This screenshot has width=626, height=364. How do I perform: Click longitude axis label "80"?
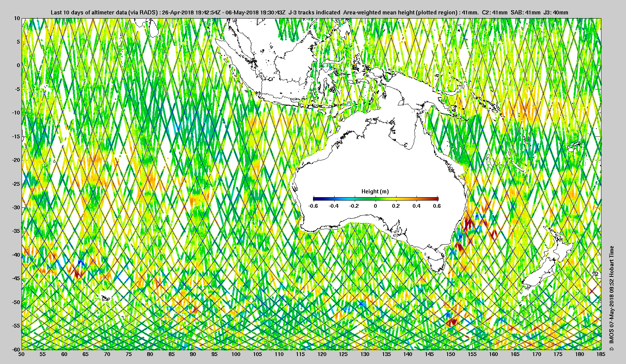tap(150, 354)
